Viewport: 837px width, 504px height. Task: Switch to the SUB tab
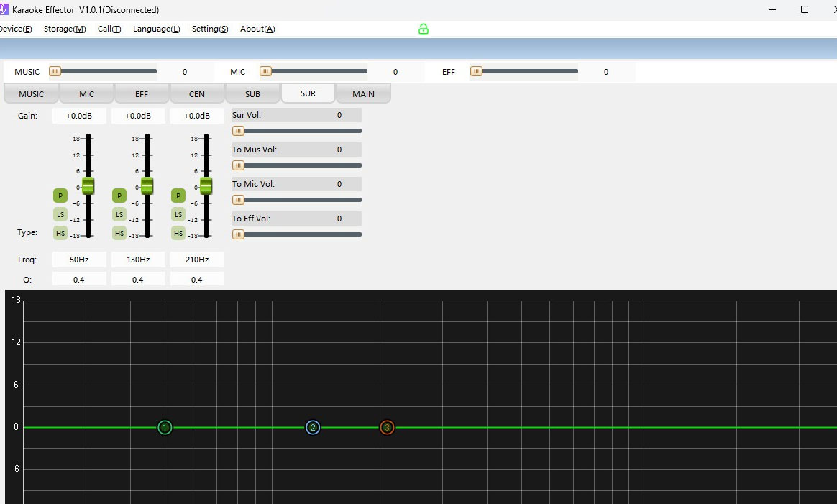(x=252, y=94)
